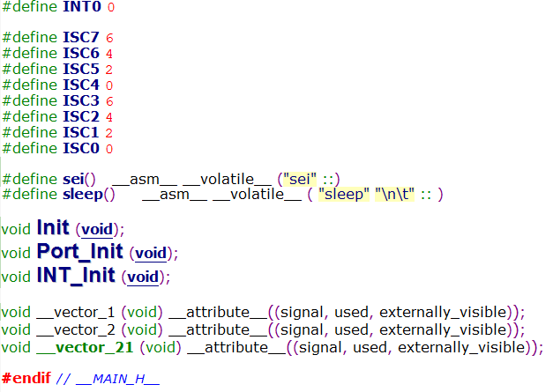553x392 pixels.
Task: Click __attribute__ on the __vector_1 line
Action: pos(218,313)
